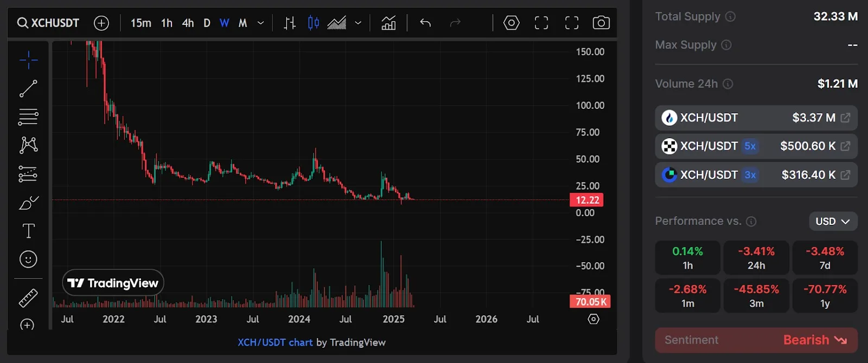
Task: Select the Text annotation tool
Action: 28,231
